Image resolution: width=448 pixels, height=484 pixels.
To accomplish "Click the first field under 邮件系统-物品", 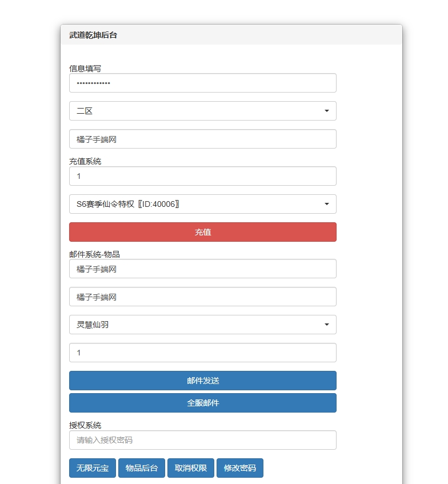I will [x=202, y=269].
